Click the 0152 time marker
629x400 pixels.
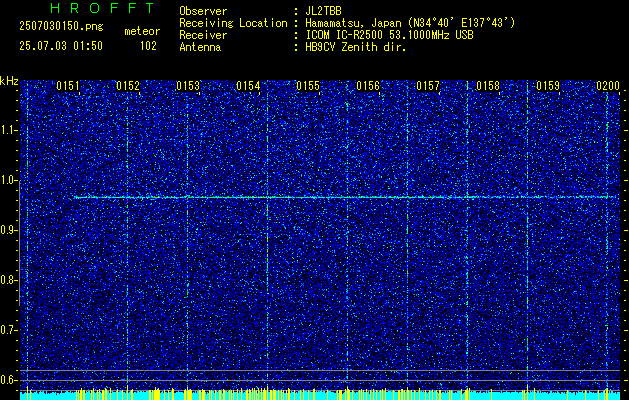coord(128,86)
